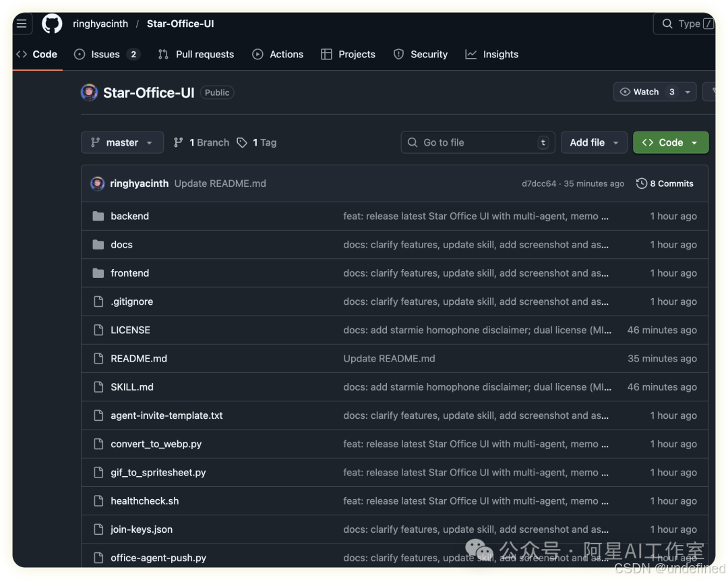
Task: Click the repository owner avatar beside Star-Office-UI title
Action: pyautogui.click(x=89, y=92)
